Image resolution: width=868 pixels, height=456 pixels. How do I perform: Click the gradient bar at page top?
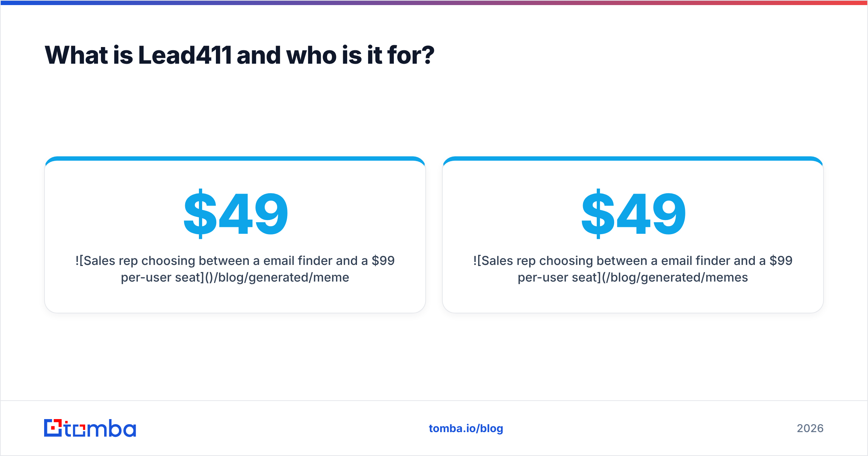click(434, 3)
